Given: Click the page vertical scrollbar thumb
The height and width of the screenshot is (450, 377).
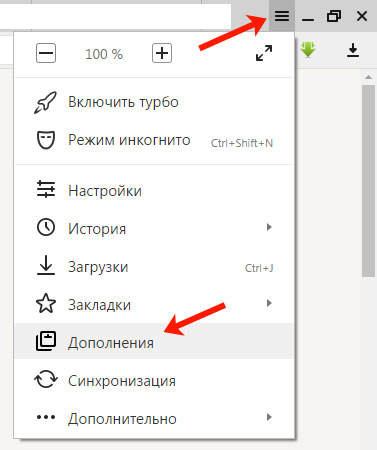Looking at the screenshot, I should tap(368, 181).
